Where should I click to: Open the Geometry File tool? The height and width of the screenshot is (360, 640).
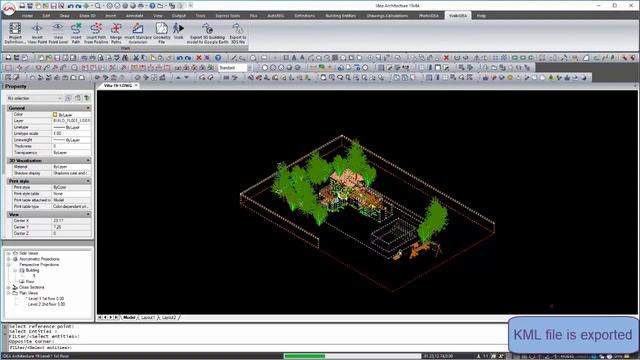162,33
